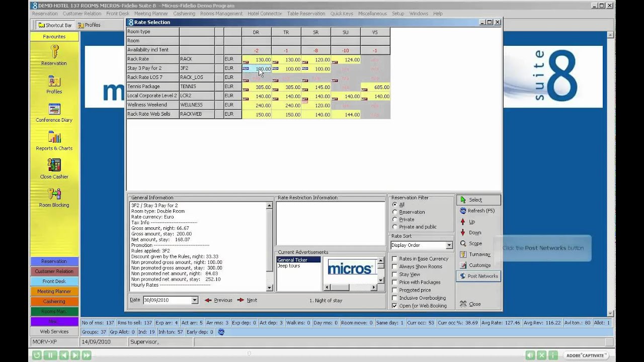Click the Captivate info icon
644x362 pixels.
(x=553, y=355)
